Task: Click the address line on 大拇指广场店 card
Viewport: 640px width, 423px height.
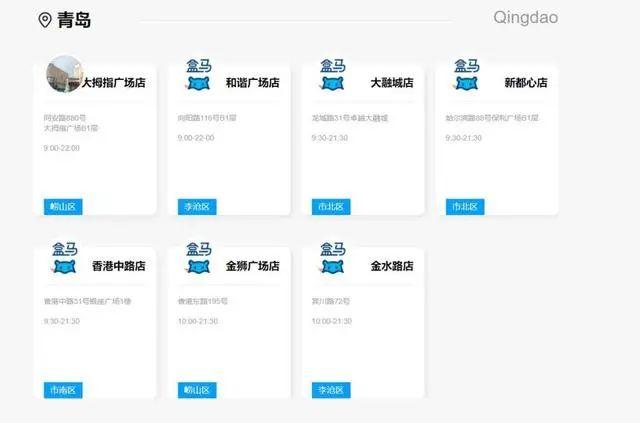Action: point(71,123)
